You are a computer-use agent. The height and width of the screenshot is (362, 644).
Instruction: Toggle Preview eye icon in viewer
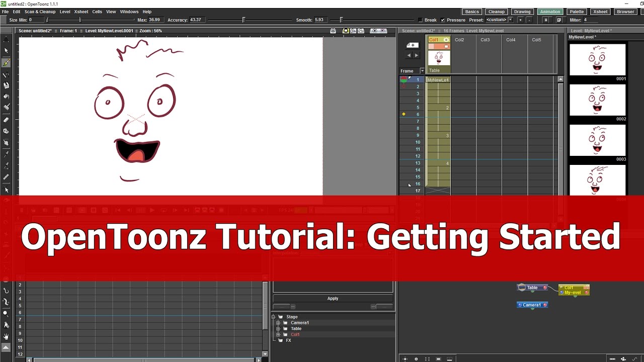tap(374, 31)
